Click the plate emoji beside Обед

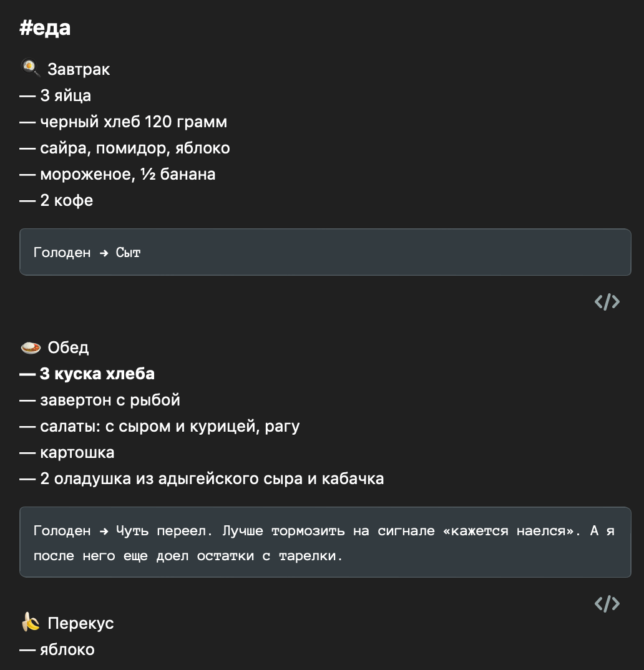[x=31, y=348]
